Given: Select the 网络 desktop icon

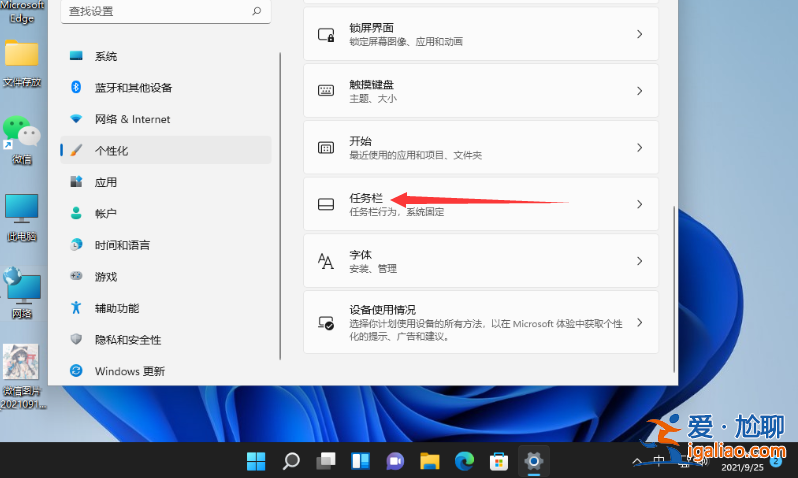Looking at the screenshot, I should [22, 293].
